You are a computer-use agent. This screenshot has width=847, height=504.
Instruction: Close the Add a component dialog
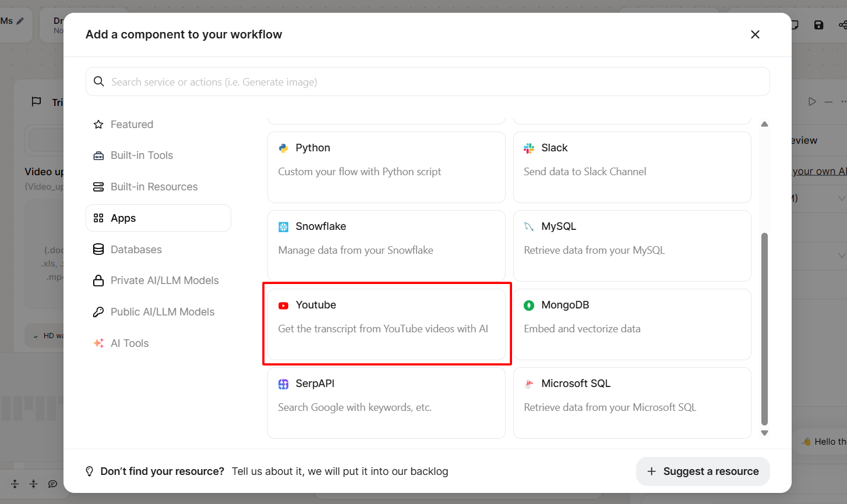click(755, 35)
